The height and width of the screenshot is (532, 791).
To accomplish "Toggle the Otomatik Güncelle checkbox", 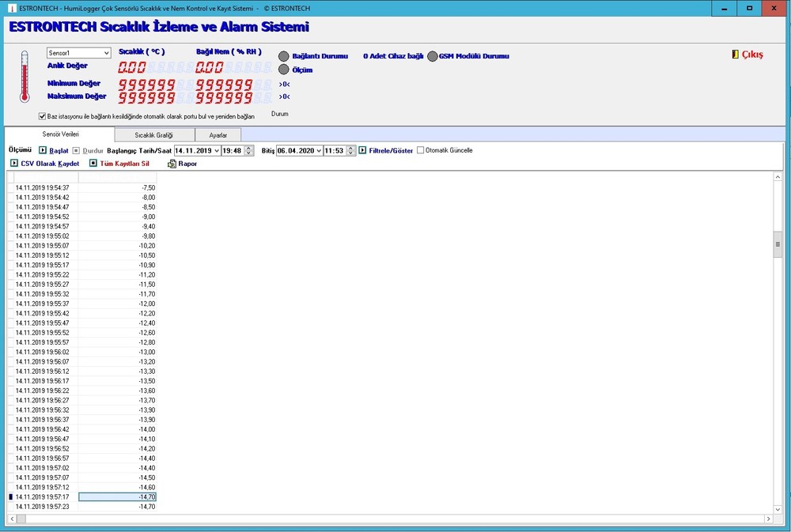I will click(421, 150).
